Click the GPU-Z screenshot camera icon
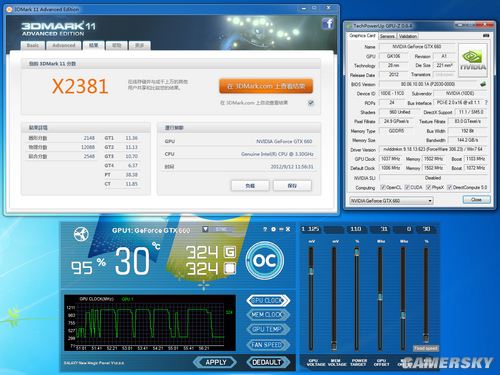 pos(486,35)
